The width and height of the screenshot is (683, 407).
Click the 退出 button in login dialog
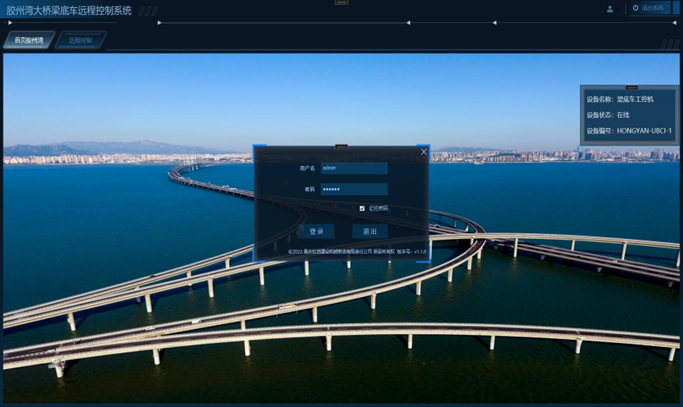pos(369,232)
